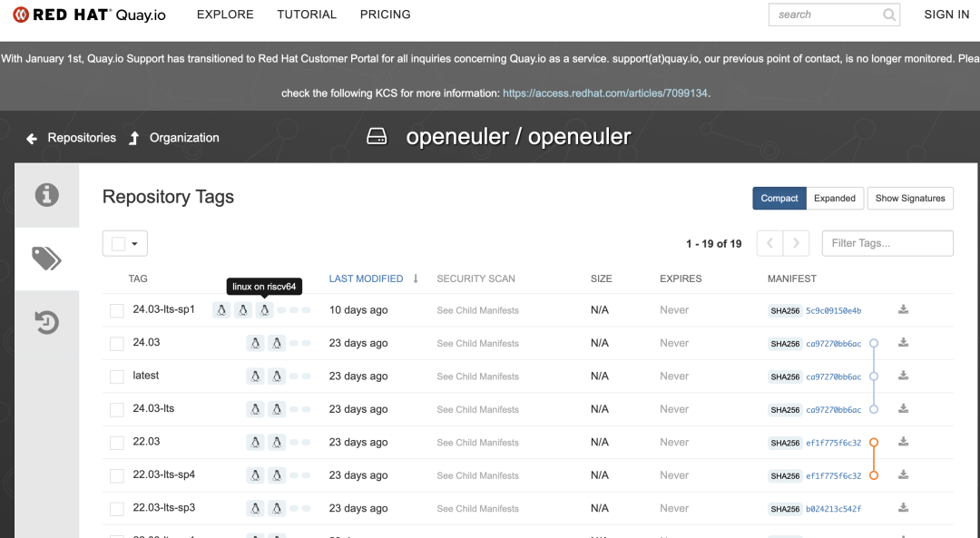Click Show Signatures button
The width and height of the screenshot is (980, 538).
(x=910, y=198)
